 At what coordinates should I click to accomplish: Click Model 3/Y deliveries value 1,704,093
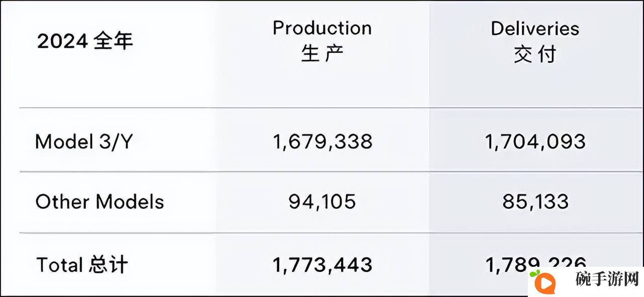pyautogui.click(x=535, y=142)
